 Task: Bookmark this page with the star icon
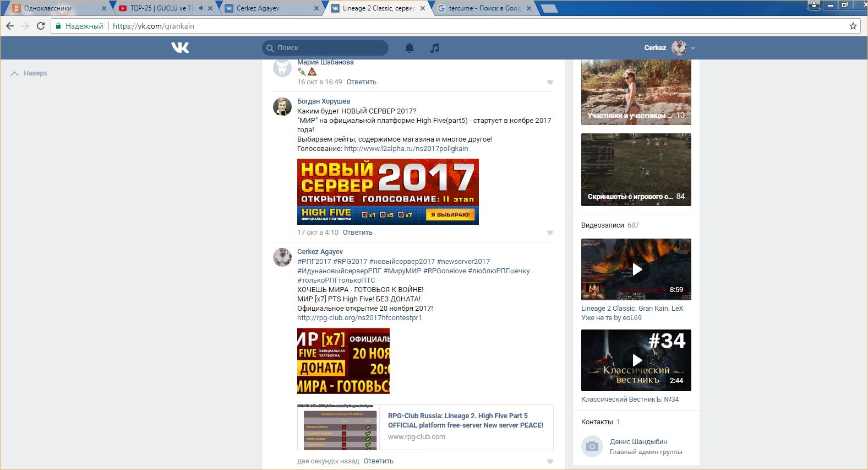point(853,26)
